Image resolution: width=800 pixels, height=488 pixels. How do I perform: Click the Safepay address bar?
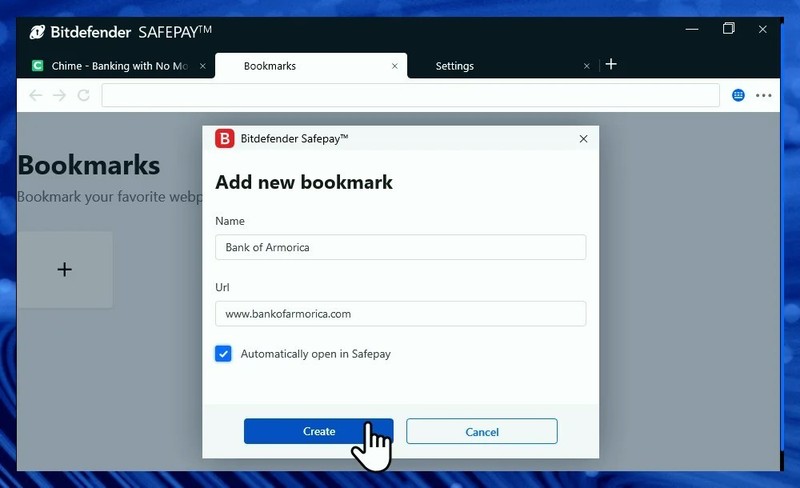click(x=411, y=95)
